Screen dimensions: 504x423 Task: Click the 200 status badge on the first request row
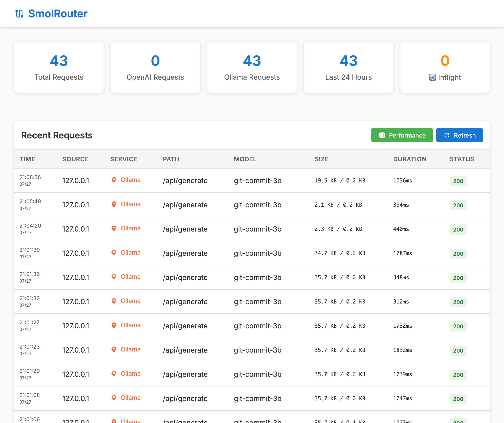(458, 181)
